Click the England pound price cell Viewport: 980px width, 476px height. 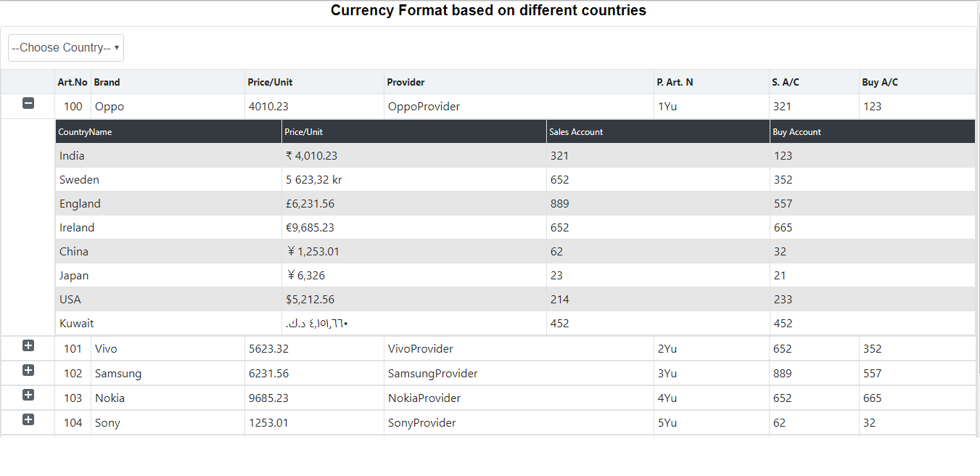(x=313, y=203)
